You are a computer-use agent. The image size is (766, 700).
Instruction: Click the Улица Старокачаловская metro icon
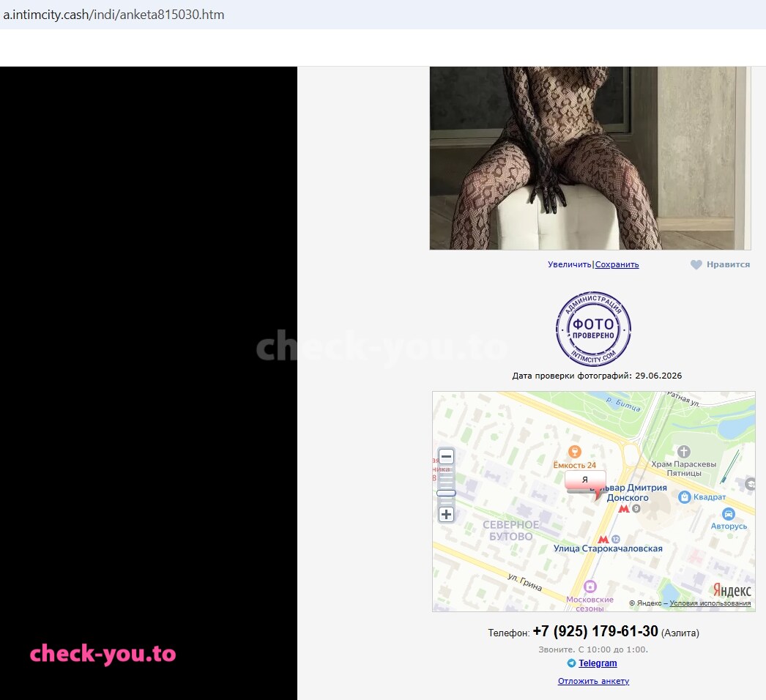[x=603, y=540]
